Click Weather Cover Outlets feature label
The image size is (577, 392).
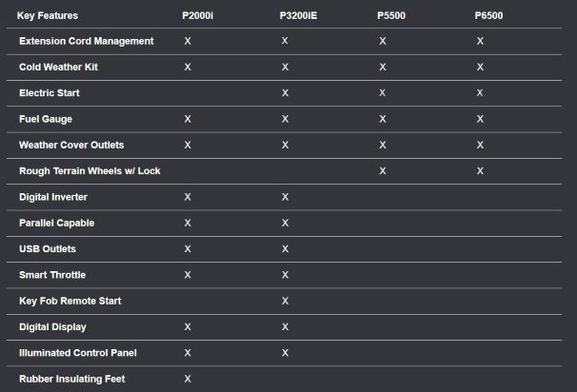coord(71,145)
